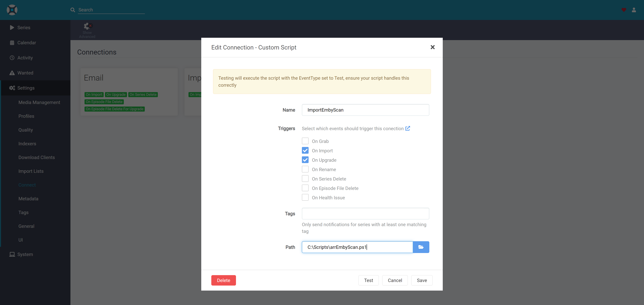
Task: Enable the On Health Issue checkbox
Action: 305,197
